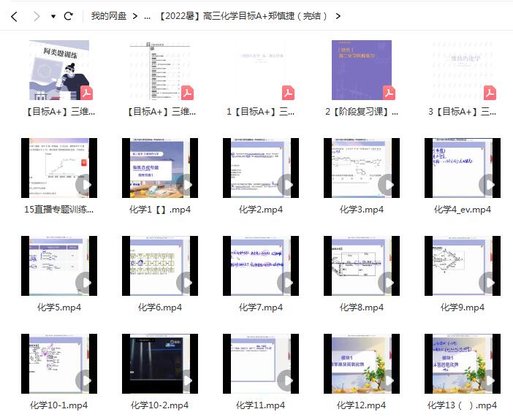513x420 pixels.
Task: Click the 化学13（ ）.mp4 file label
Action: [x=463, y=405]
